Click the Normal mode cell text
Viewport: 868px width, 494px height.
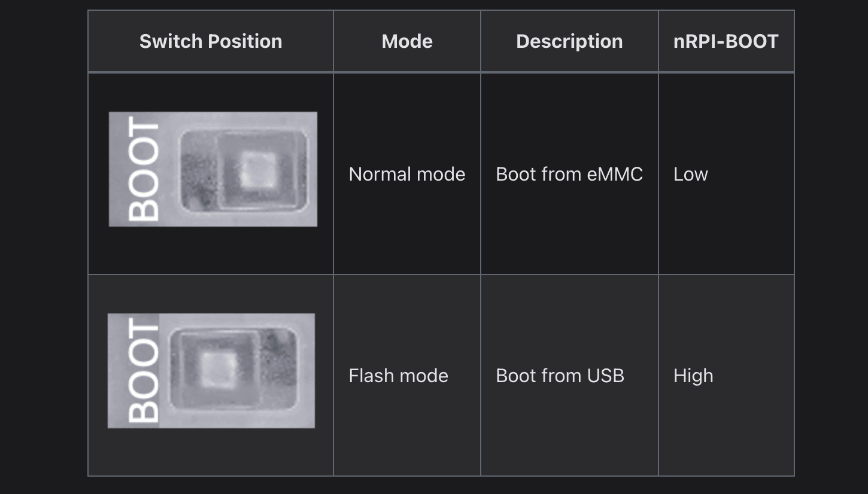pyautogui.click(x=407, y=174)
